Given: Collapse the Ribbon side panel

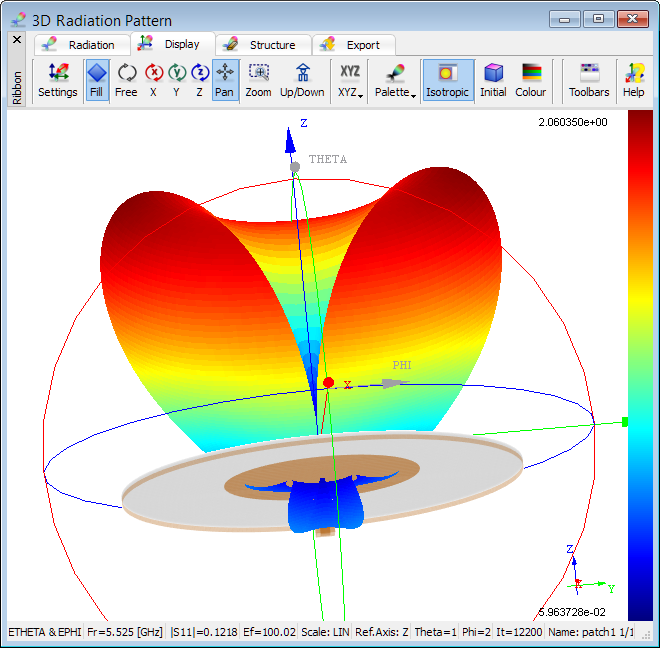Looking at the screenshot, I should tap(16, 40).
